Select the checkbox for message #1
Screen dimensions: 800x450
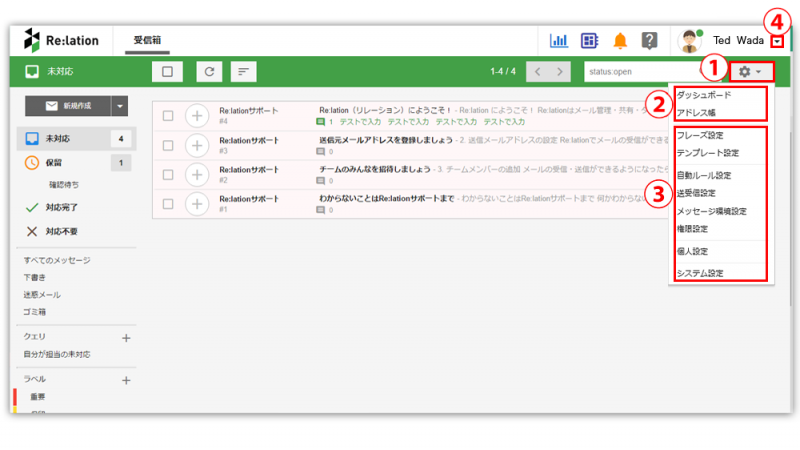pyautogui.click(x=168, y=204)
